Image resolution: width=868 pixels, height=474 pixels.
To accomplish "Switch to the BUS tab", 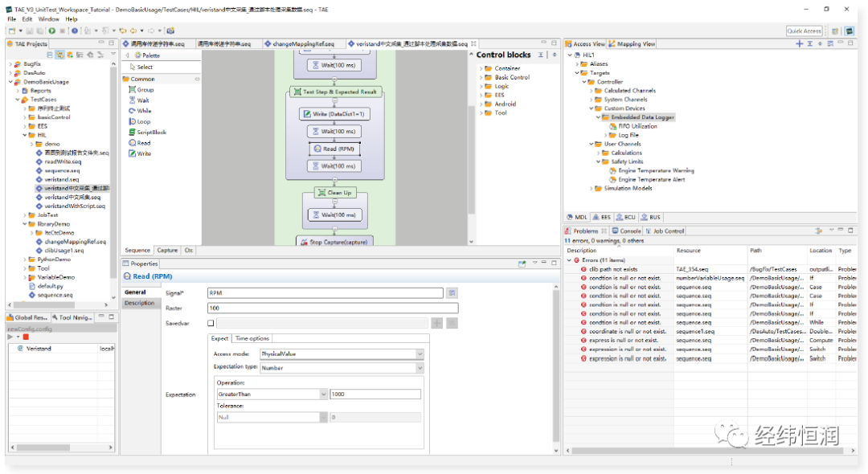I will [650, 218].
